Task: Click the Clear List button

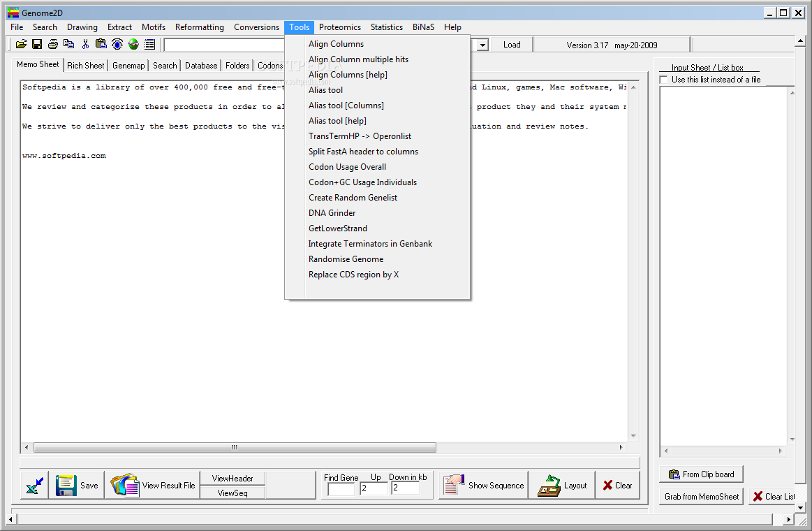Action: pyautogui.click(x=773, y=496)
